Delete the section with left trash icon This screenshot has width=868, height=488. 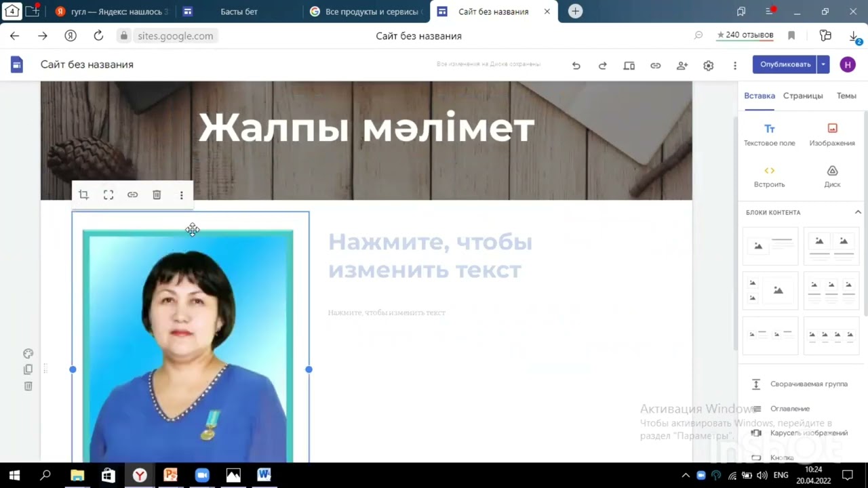tap(28, 386)
